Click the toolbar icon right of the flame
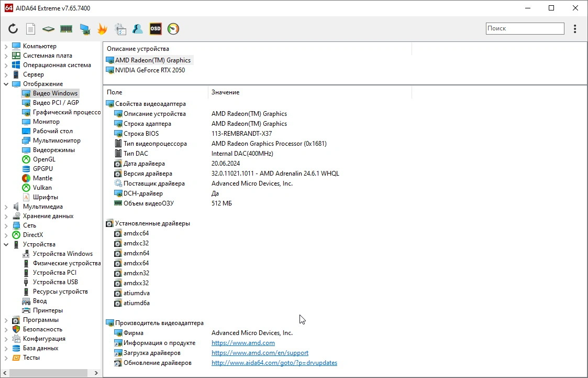 point(120,29)
